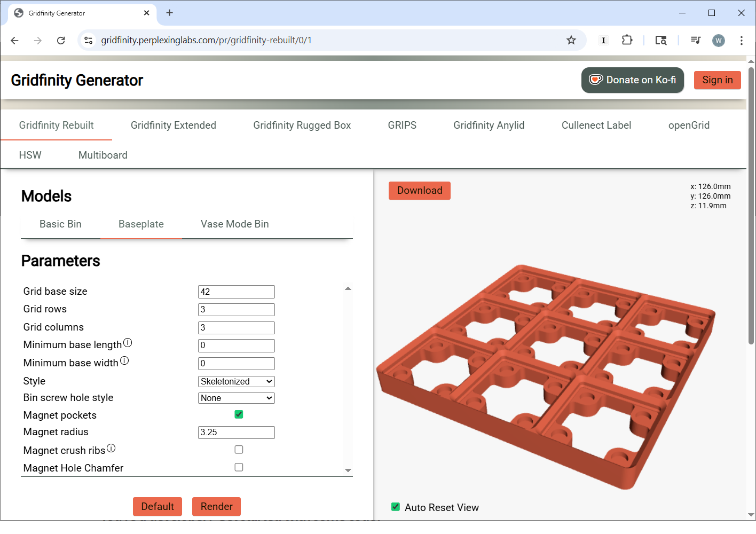Screen dimensions: 756x534
Task: Click the browser address bar URL
Action: tap(206, 40)
